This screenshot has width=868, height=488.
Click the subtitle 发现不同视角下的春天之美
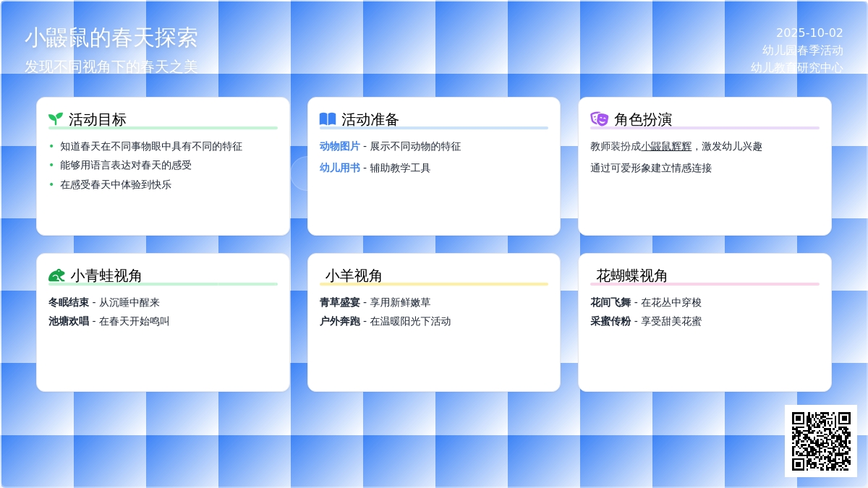tap(111, 67)
